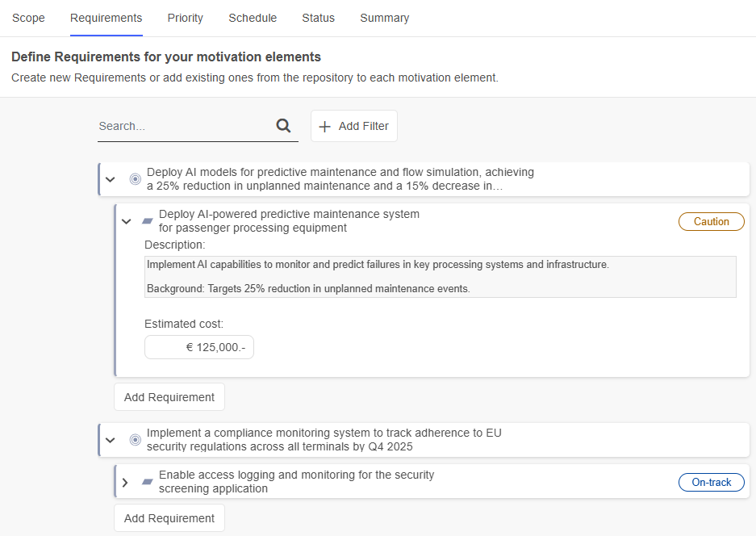Collapse the compliance monitoring system goal
Viewport: 756px width, 536px height.
[111, 440]
